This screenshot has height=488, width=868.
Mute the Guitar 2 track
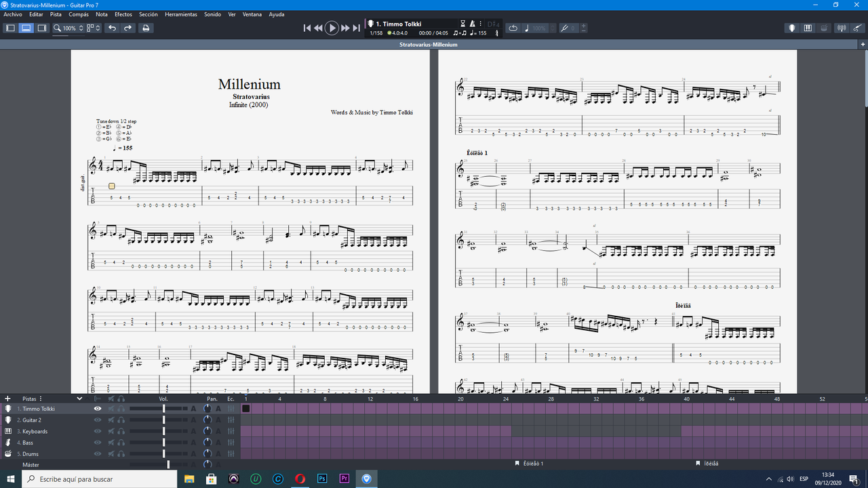tap(111, 420)
